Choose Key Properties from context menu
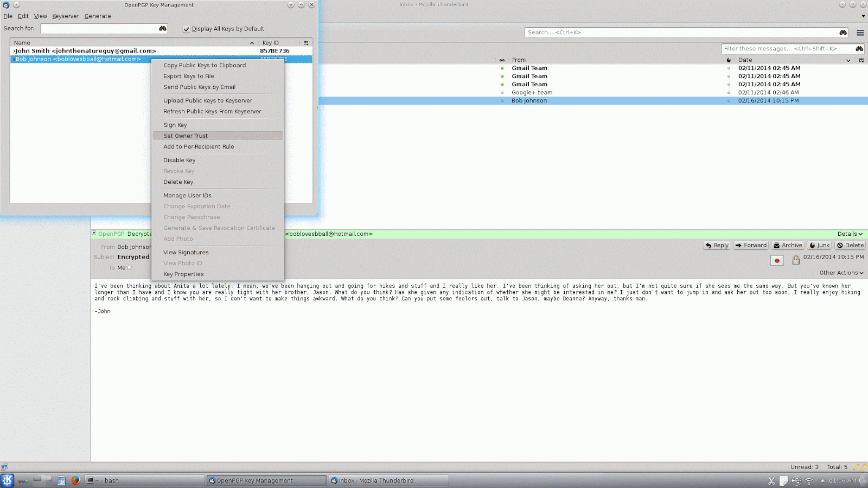Image resolution: width=868 pixels, height=488 pixels. pyautogui.click(x=218, y=274)
